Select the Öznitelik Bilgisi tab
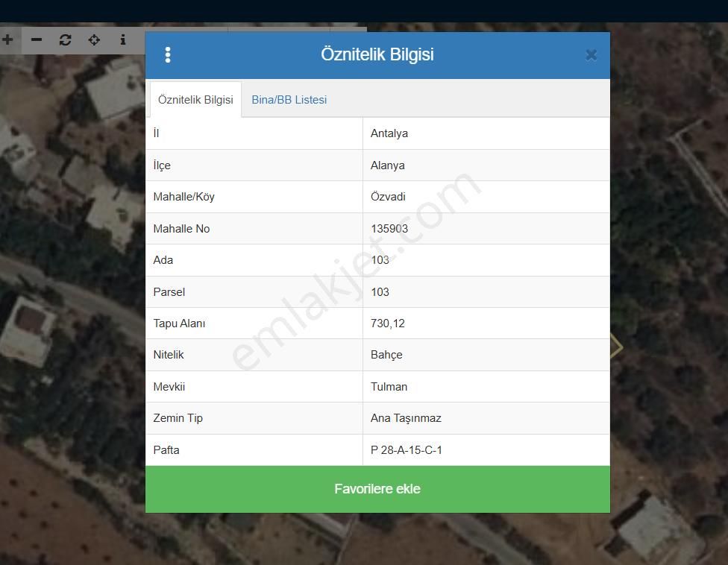The width and height of the screenshot is (728, 565). point(195,100)
